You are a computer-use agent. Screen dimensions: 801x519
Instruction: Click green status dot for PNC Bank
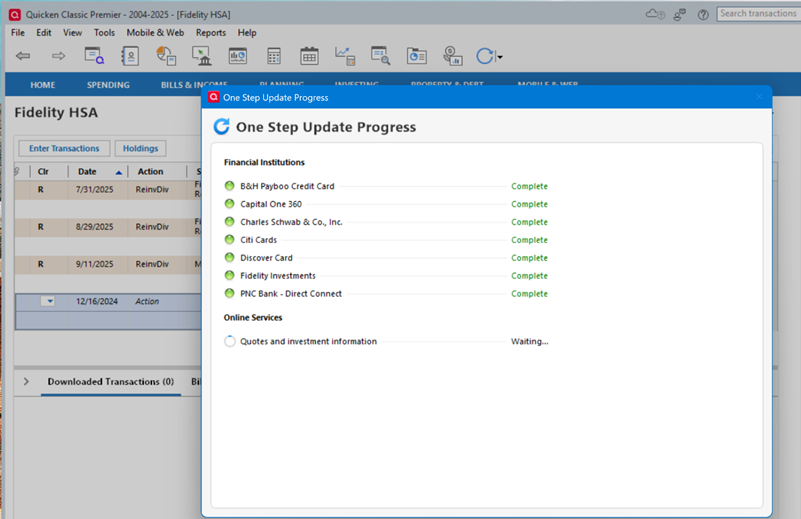pos(230,293)
